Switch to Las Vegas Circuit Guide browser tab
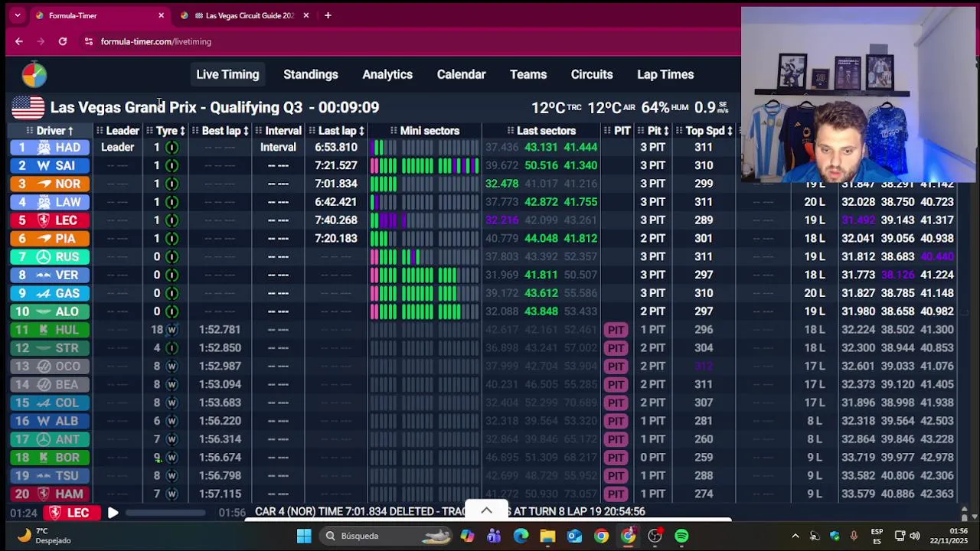 (243, 15)
